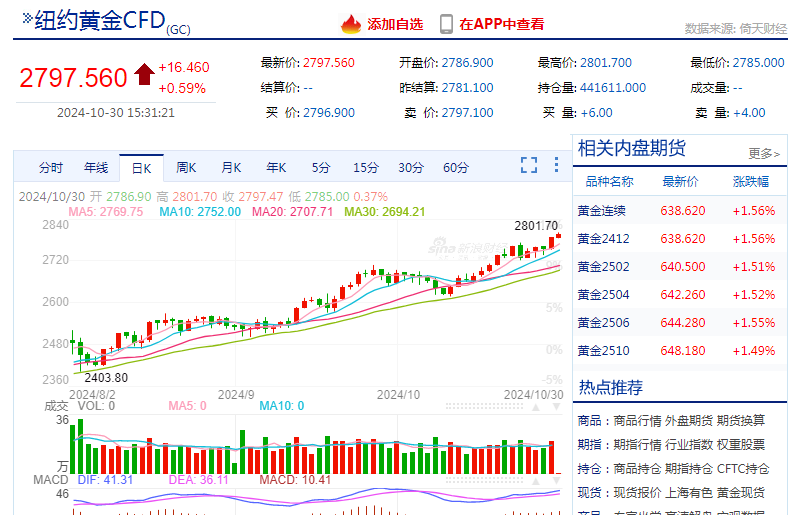794x515 pixels.
Task: Click the 2403.80 low price marker on chart
Action: click(106, 378)
